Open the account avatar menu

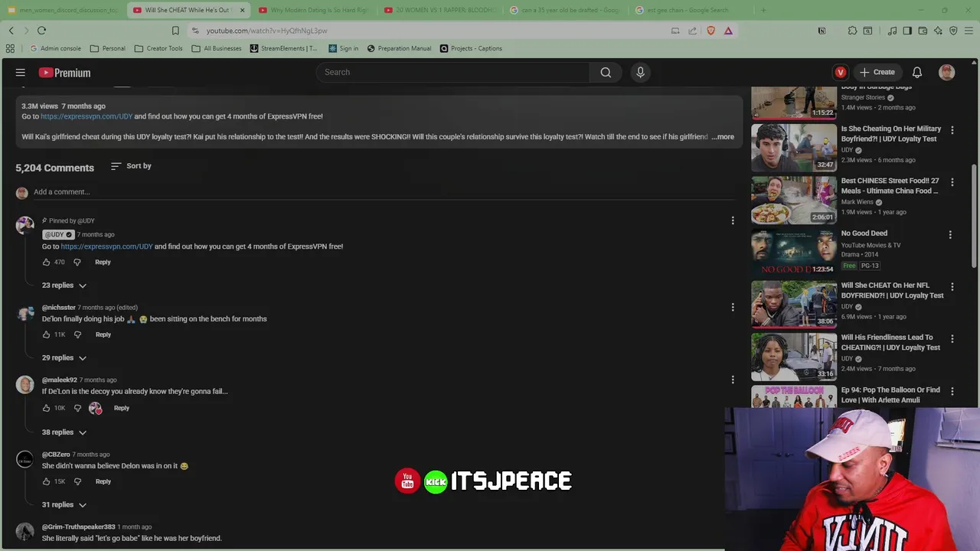point(947,72)
